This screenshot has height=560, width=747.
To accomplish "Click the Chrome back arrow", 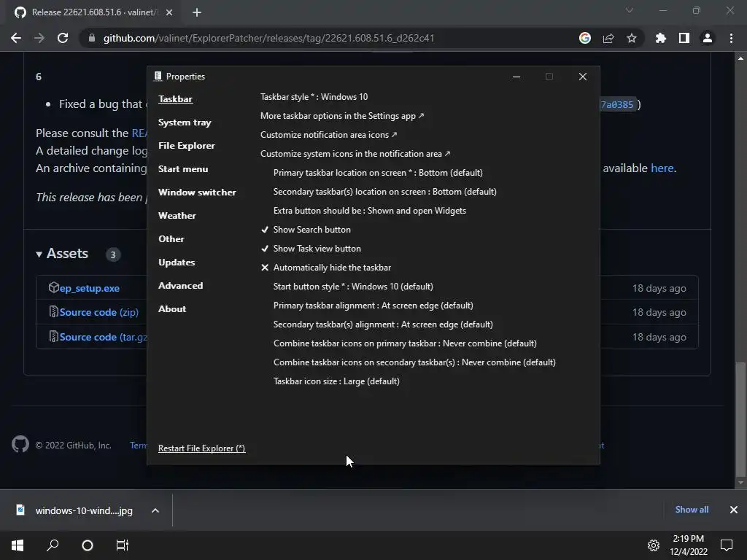I will (x=16, y=38).
